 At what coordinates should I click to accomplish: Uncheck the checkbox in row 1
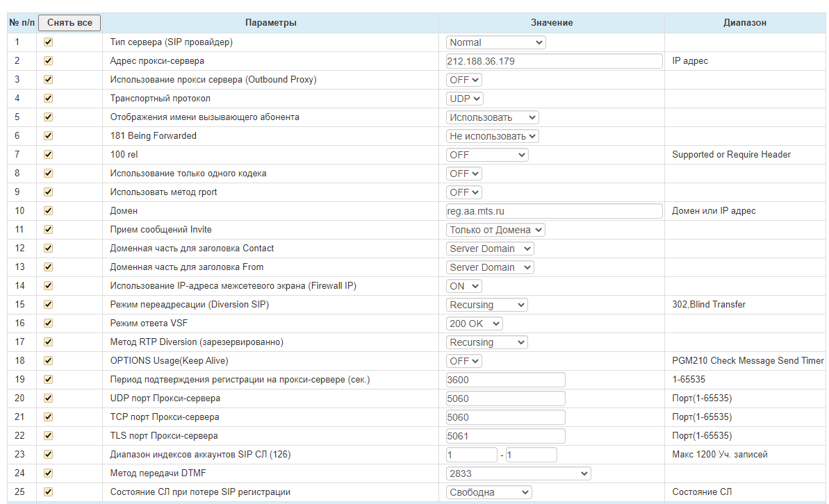[48, 42]
